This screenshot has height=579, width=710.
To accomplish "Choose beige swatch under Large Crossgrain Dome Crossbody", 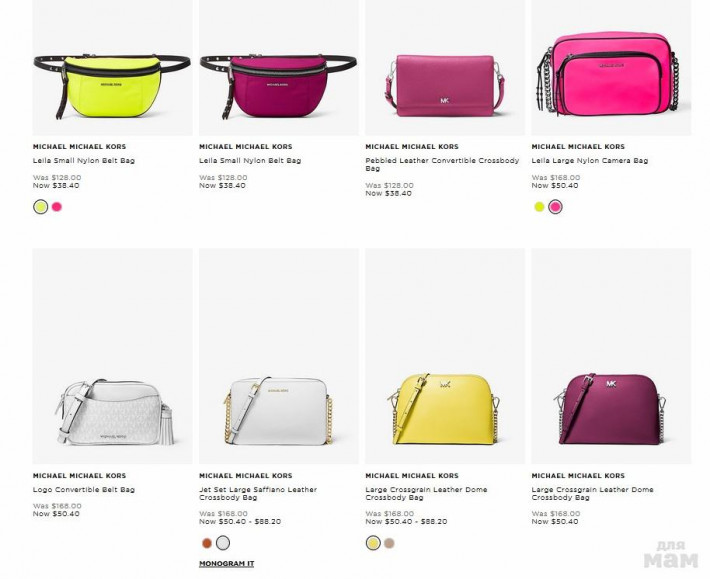I will click(389, 543).
